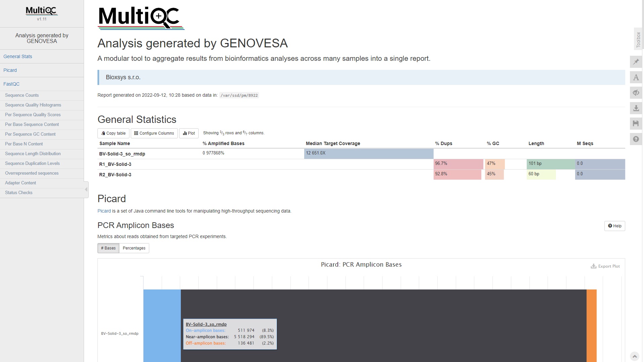Open the show/hide samples eye icon
The height and width of the screenshot is (362, 644).
[636, 93]
